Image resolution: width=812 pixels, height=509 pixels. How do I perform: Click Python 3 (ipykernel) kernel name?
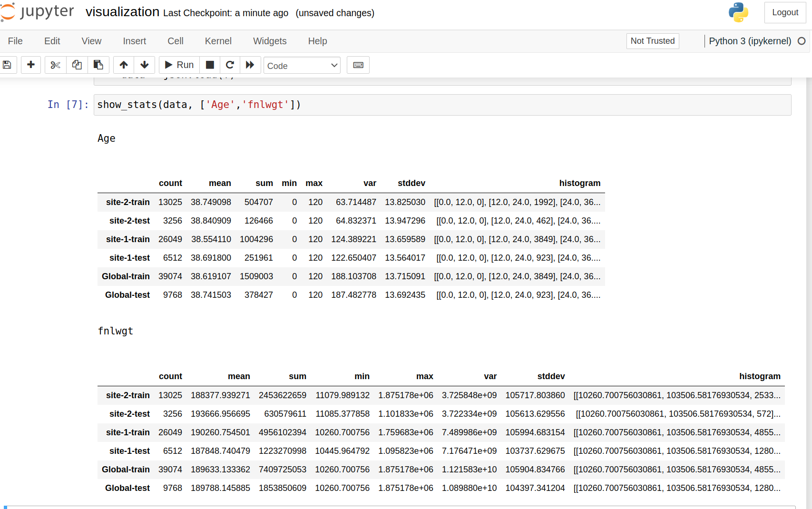750,41
